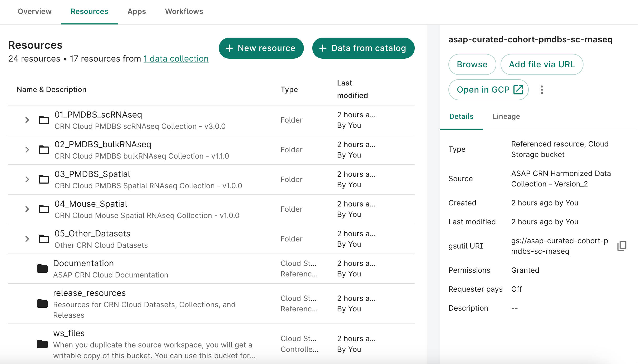Sort resources by Last modified column
This screenshot has width=638, height=364.
pos(353,89)
